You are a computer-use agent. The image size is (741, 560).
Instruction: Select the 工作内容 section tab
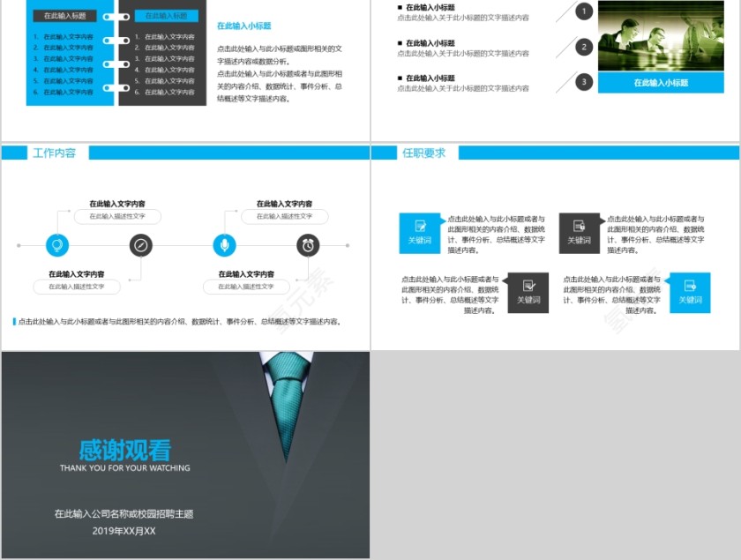tap(55, 152)
